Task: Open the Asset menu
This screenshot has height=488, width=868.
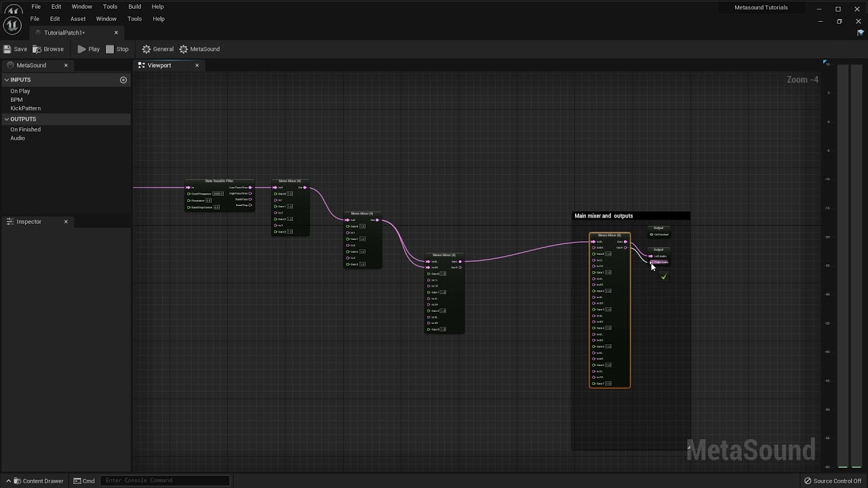Action: pos(78,19)
